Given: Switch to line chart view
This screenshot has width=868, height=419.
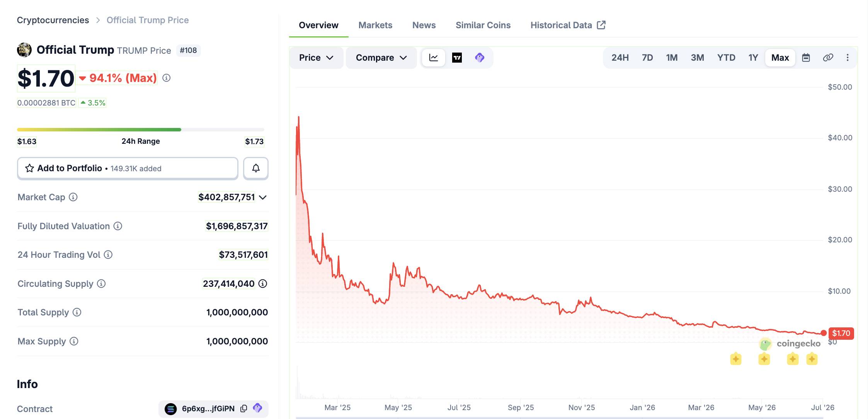Looking at the screenshot, I should [x=434, y=58].
